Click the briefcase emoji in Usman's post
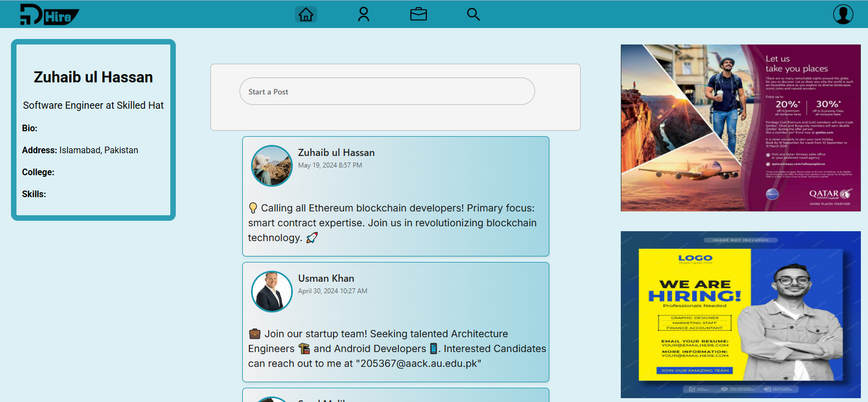Screen dimensions: 868x402 coord(255,334)
